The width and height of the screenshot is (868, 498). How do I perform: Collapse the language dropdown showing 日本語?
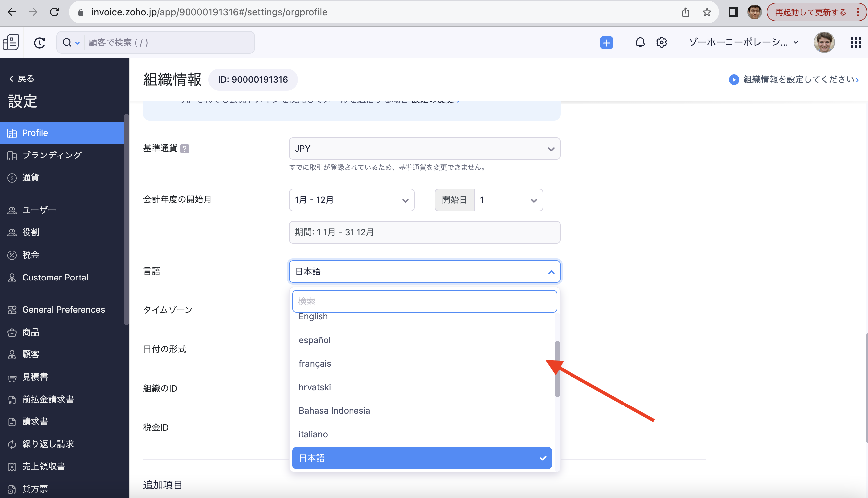click(424, 272)
